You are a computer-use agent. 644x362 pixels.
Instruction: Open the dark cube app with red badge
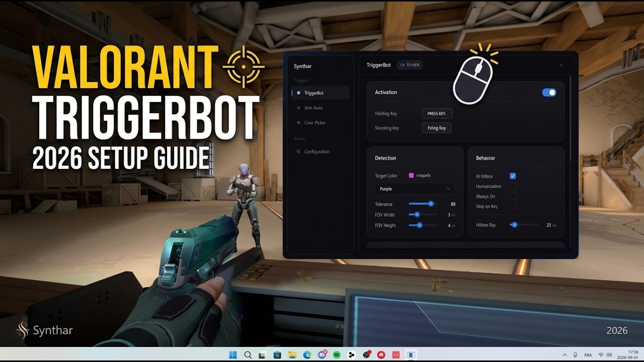pos(367,354)
